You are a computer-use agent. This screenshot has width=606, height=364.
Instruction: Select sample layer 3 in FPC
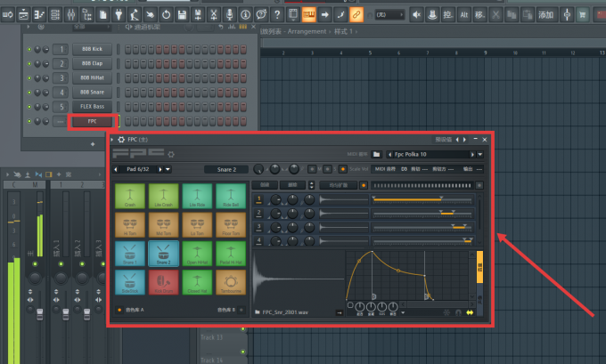click(259, 227)
